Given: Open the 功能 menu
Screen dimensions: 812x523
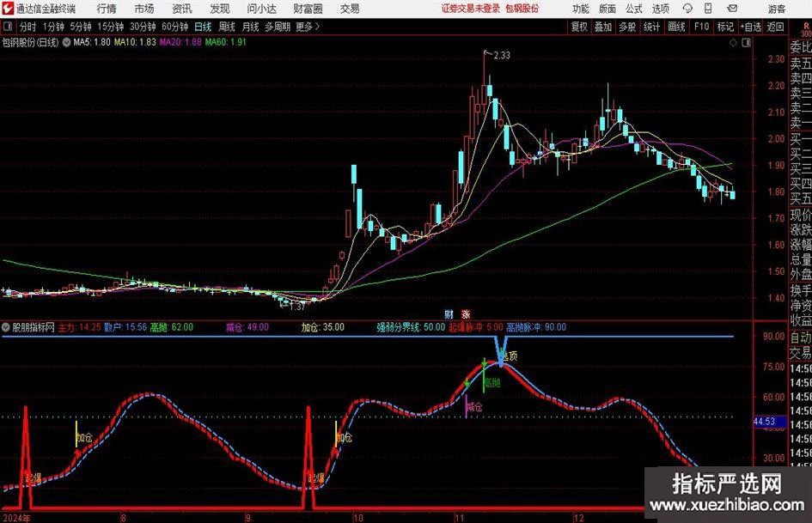Looking at the screenshot, I should [x=581, y=9].
